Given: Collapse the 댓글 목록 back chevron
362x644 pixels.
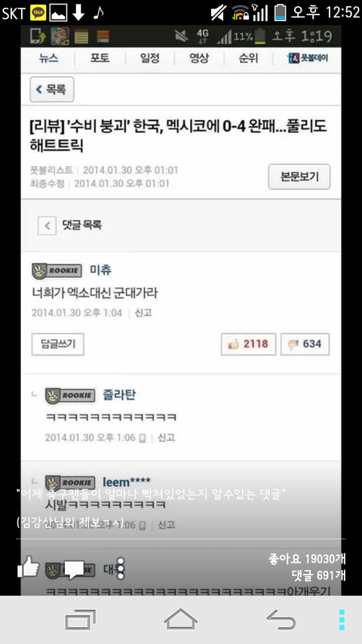Looking at the screenshot, I should pos(48,226).
